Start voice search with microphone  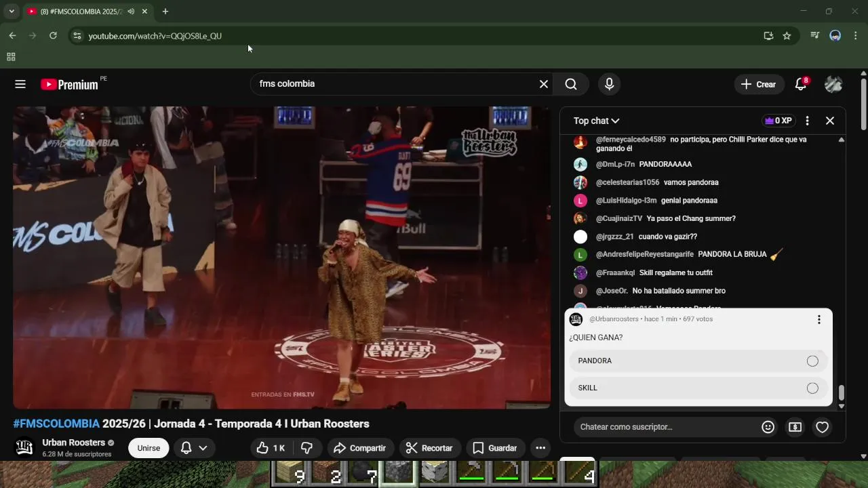point(609,84)
